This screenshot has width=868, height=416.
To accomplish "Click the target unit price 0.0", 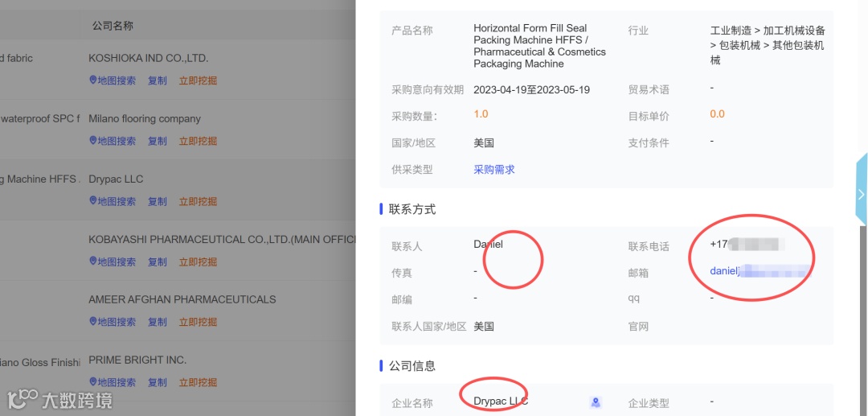I will click(x=718, y=114).
